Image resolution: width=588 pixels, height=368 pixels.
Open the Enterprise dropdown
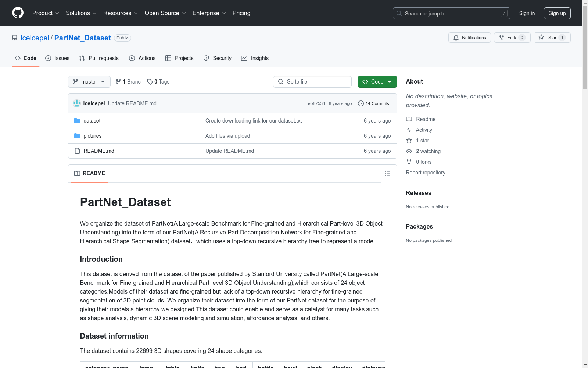coord(209,13)
